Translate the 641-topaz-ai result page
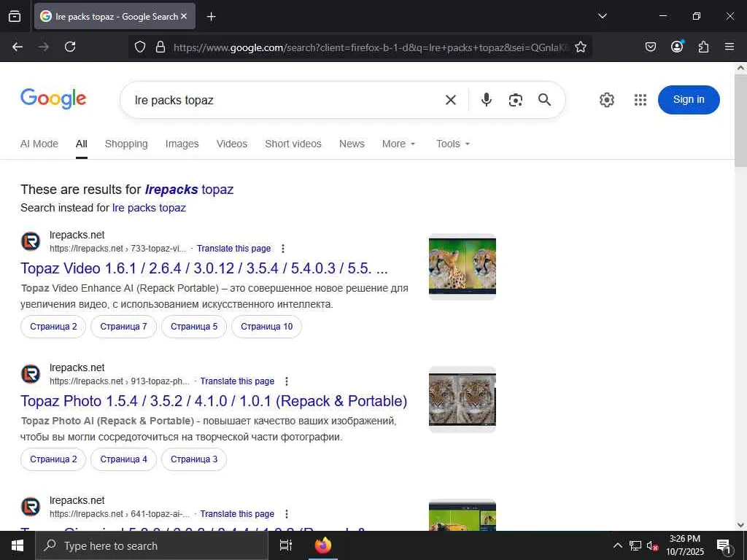The height and width of the screenshot is (560, 747). click(x=237, y=514)
